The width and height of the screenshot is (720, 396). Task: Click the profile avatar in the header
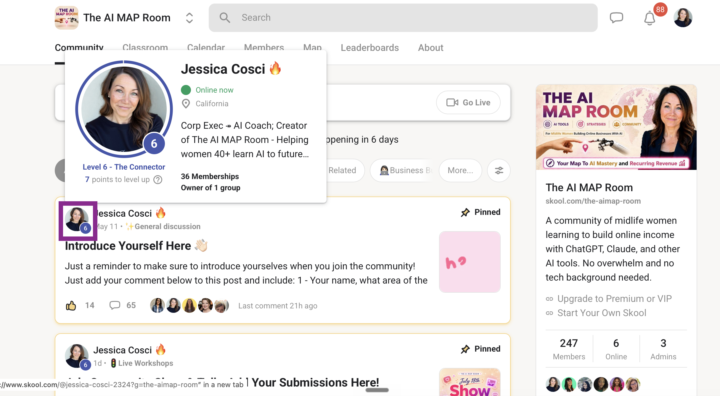683,18
